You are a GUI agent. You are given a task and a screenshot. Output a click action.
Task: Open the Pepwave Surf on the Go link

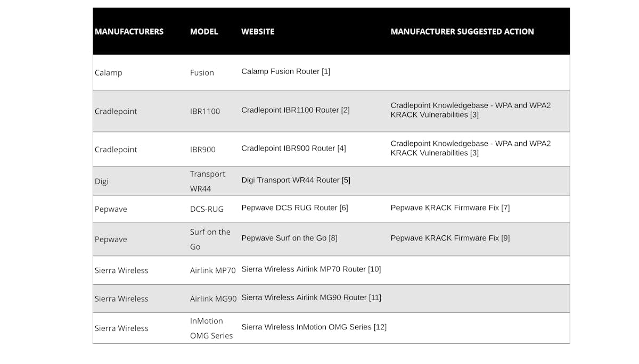[x=289, y=238]
